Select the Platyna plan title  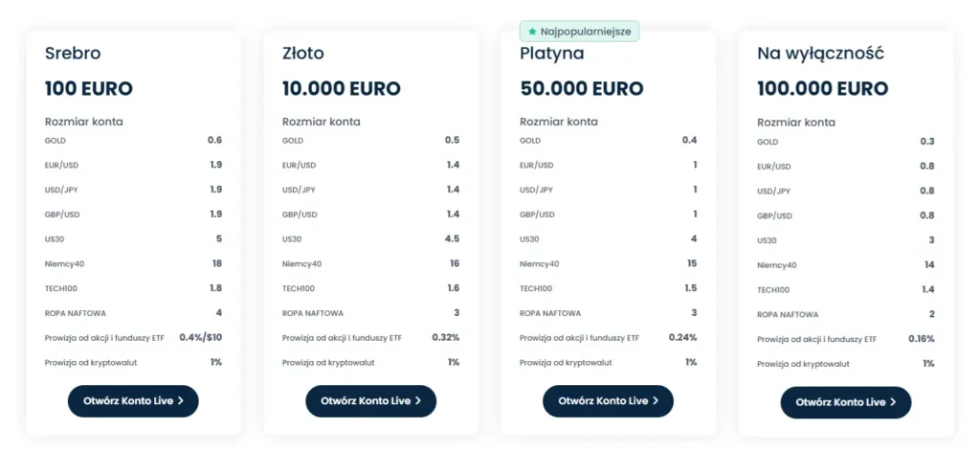(552, 54)
